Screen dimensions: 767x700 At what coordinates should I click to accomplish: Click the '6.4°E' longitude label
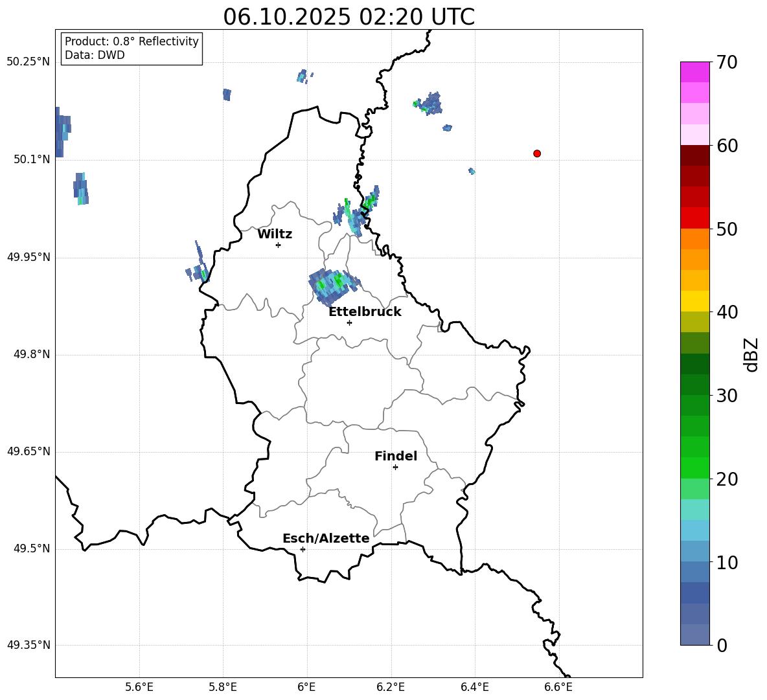(x=474, y=687)
